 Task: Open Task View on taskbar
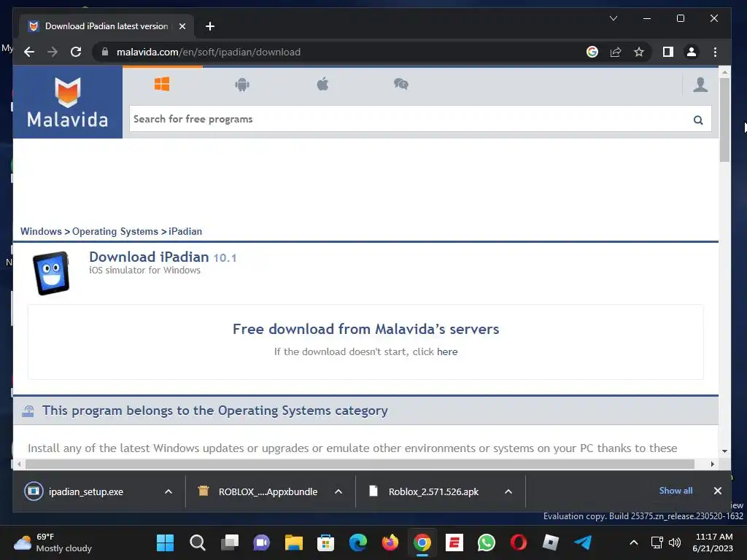click(230, 542)
